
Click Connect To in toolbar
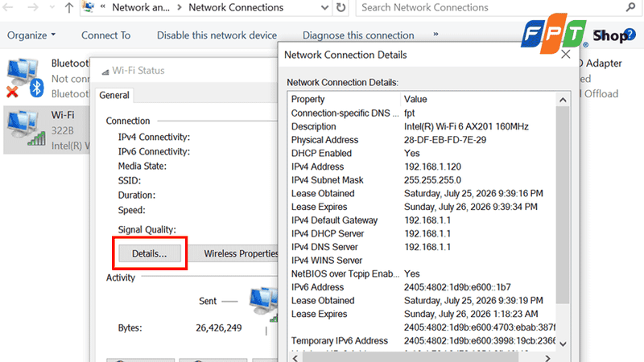tap(106, 35)
